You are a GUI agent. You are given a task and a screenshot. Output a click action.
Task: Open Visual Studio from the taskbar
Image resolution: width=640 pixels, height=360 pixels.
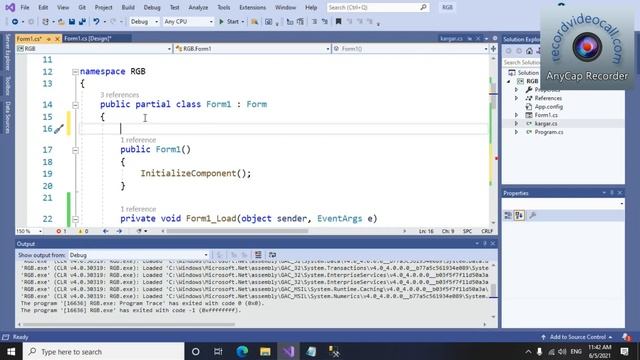tap(289, 351)
